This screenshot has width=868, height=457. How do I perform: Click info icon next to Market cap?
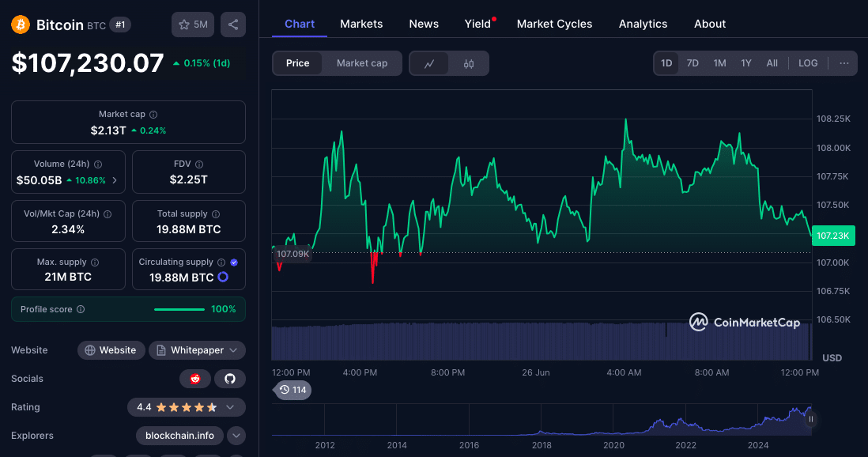(x=153, y=115)
